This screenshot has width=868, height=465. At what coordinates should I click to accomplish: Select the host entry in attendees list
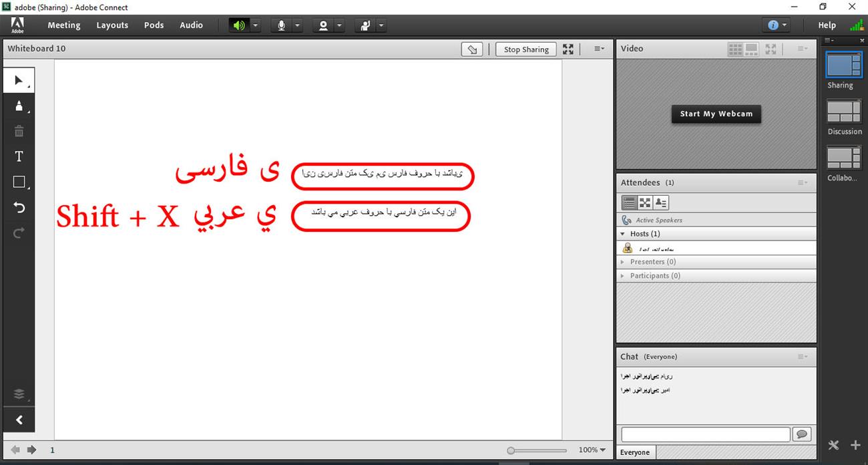716,248
